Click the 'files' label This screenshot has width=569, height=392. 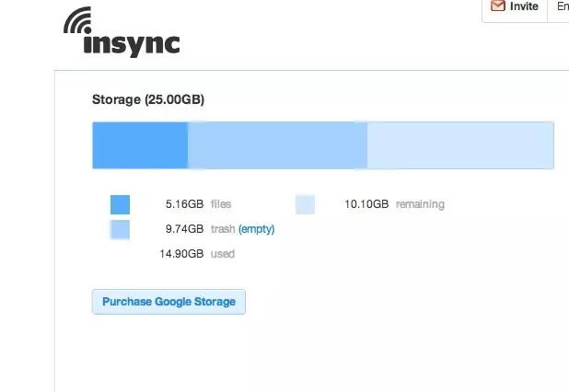pos(221,204)
